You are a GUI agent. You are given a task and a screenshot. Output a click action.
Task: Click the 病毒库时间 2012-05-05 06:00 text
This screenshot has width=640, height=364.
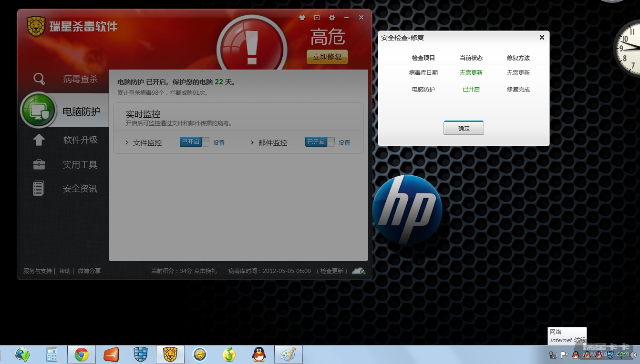pos(269,271)
